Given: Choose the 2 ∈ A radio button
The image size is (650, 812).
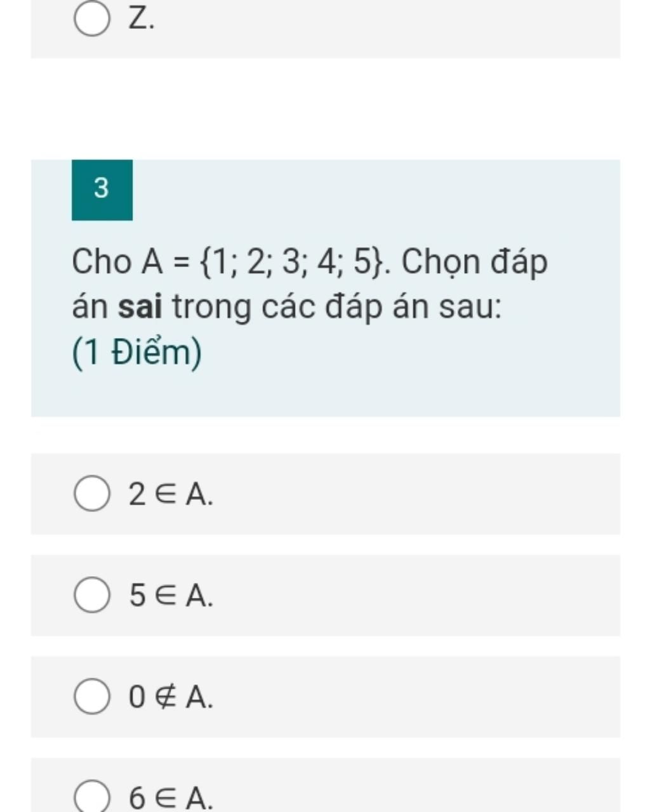Looking at the screenshot, I should (x=92, y=494).
